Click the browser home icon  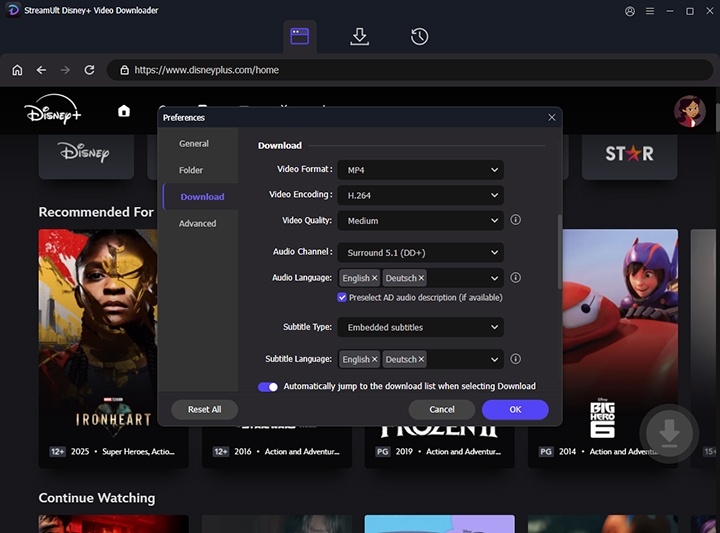point(17,70)
